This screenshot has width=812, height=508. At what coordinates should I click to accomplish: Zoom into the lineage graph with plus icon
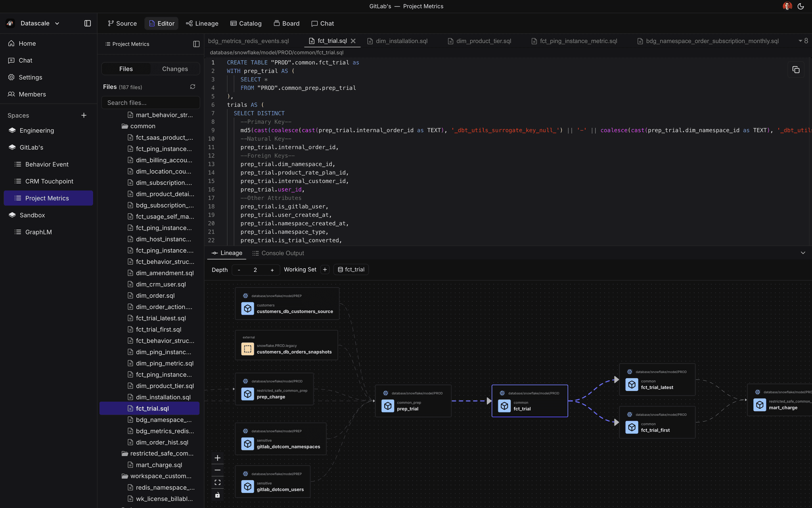point(217,457)
